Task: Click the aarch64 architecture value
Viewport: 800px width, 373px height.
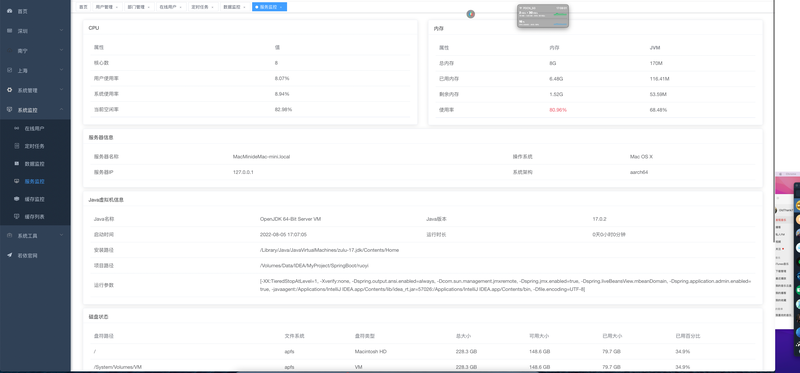Action: tap(639, 172)
